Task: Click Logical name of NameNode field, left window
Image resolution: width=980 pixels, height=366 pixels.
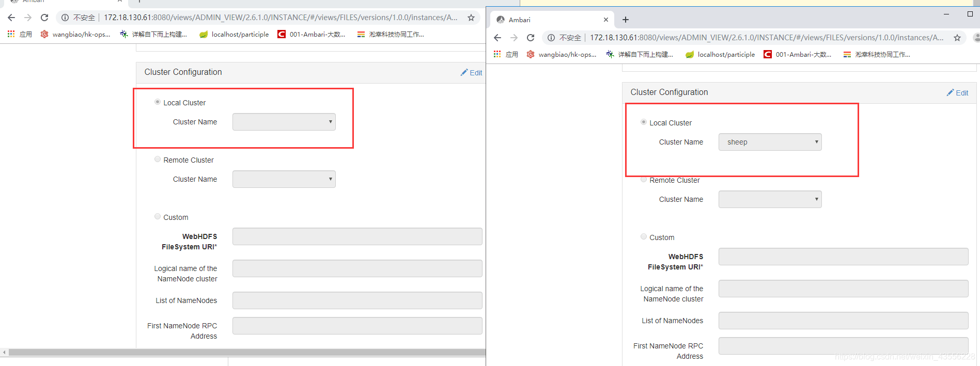Action: tap(357, 268)
